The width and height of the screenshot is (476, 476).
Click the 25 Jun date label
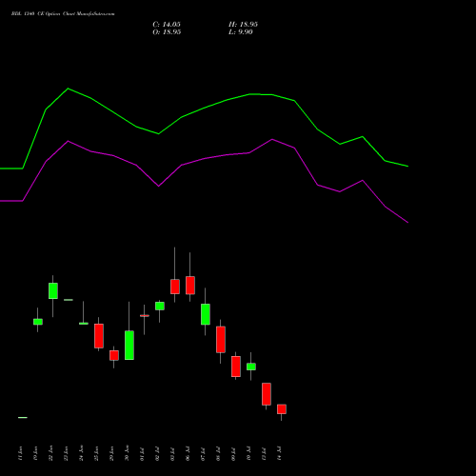click(x=96, y=453)
